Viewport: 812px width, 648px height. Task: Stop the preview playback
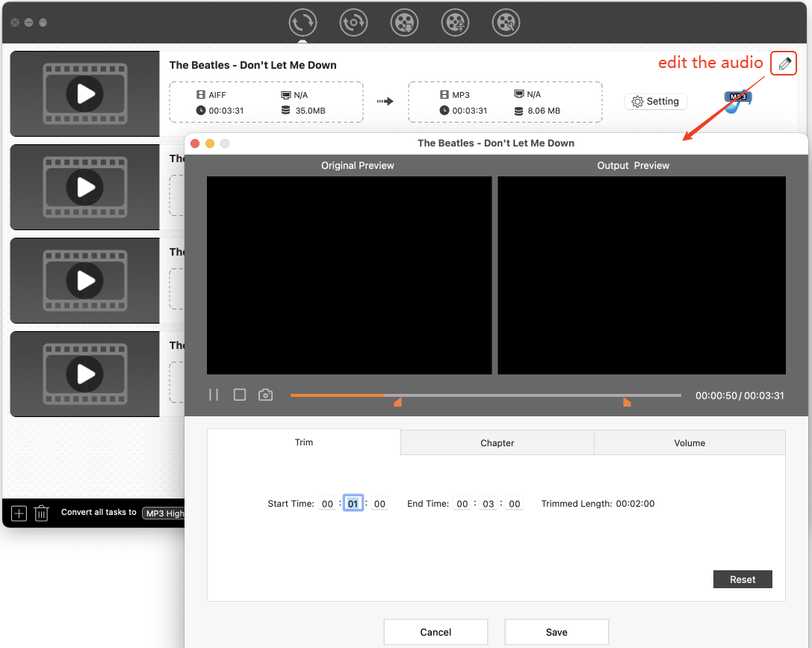point(240,395)
